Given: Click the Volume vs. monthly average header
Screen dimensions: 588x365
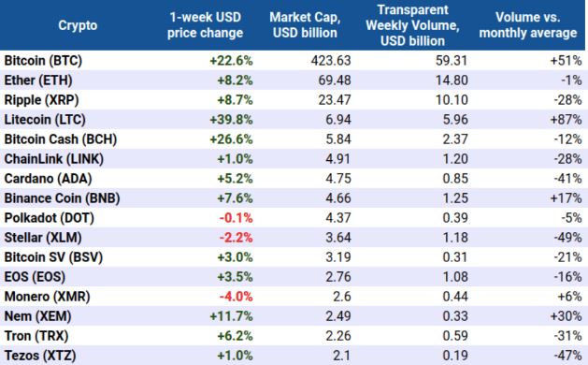Looking at the screenshot, I should [528, 25].
